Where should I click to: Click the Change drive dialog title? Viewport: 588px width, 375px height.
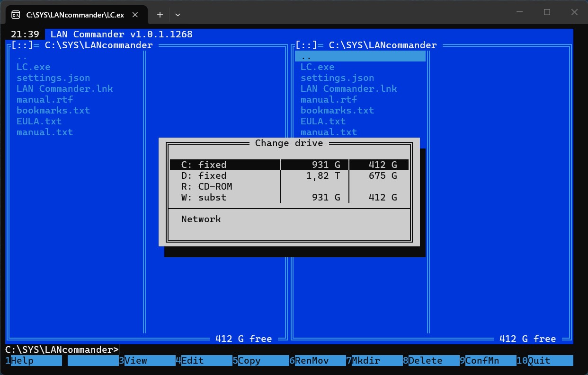point(289,143)
